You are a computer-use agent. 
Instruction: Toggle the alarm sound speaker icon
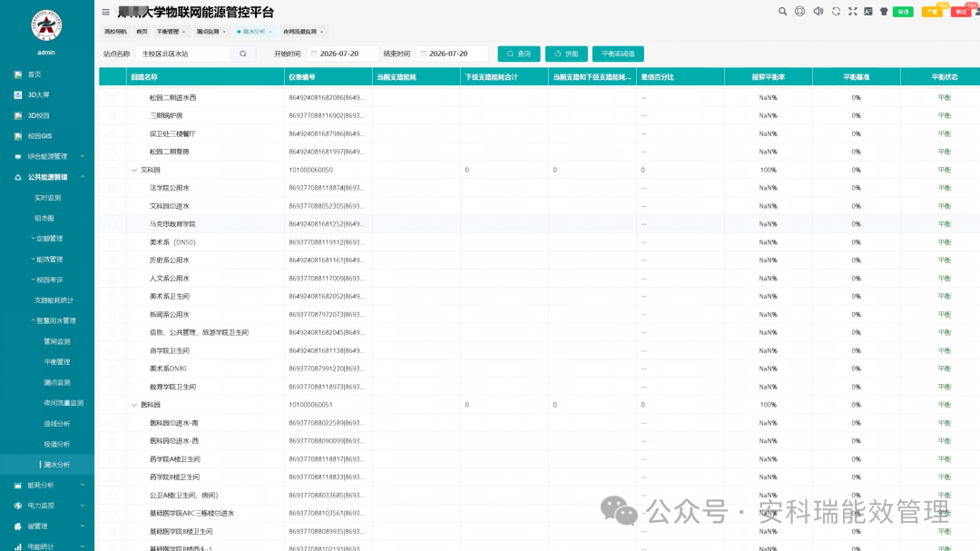tap(818, 11)
